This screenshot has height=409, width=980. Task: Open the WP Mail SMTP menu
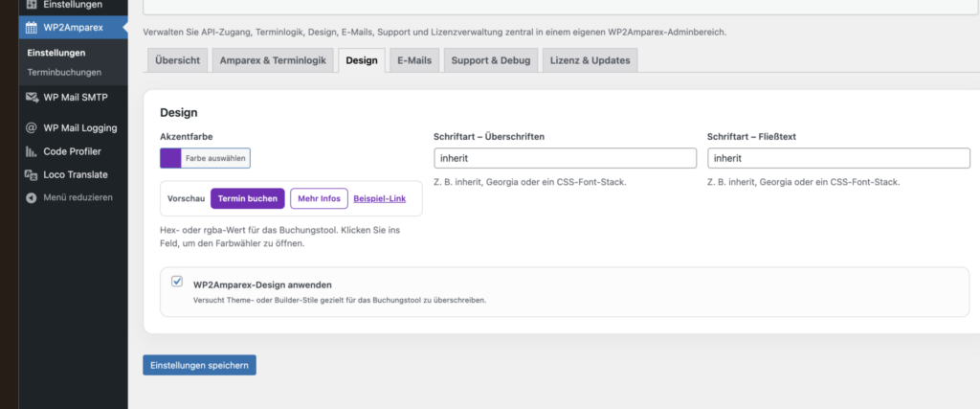(73, 97)
